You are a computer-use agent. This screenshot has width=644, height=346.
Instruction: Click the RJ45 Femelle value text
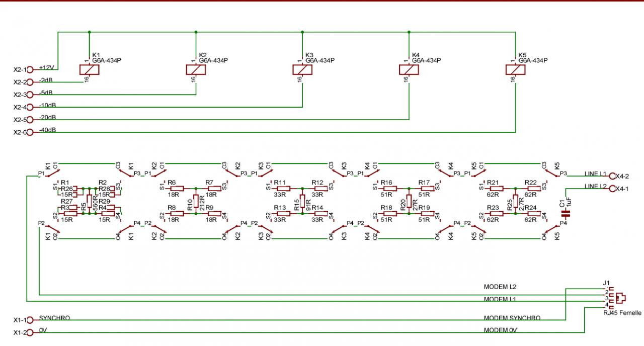pyautogui.click(x=622, y=312)
